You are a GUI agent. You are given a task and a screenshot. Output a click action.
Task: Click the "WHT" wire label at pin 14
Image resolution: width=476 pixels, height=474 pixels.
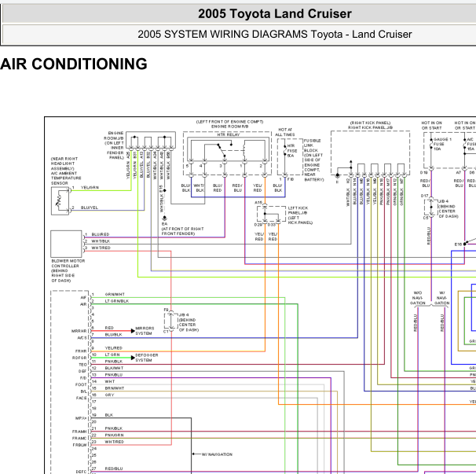pos(110,381)
